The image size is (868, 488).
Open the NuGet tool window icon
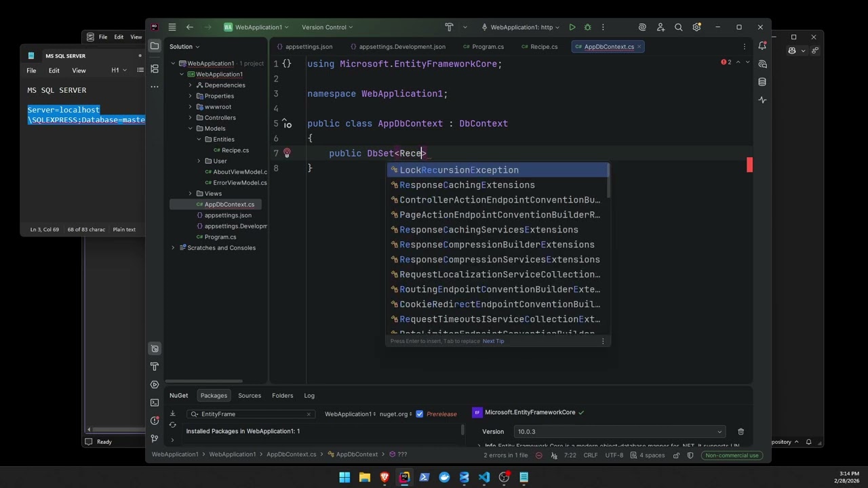pyautogui.click(x=155, y=348)
